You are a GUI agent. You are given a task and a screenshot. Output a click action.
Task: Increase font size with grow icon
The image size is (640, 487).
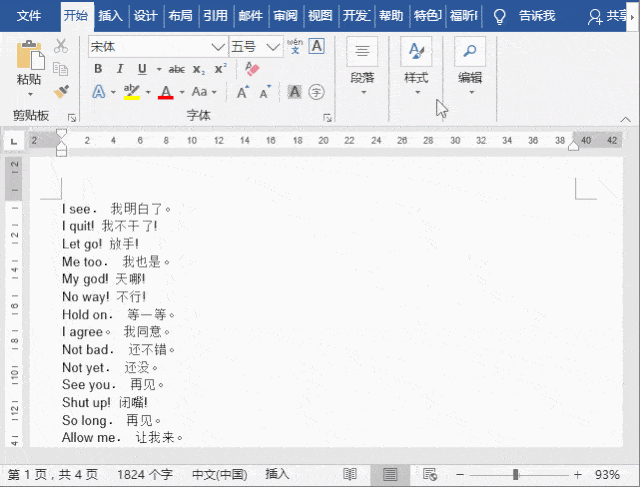(242, 92)
